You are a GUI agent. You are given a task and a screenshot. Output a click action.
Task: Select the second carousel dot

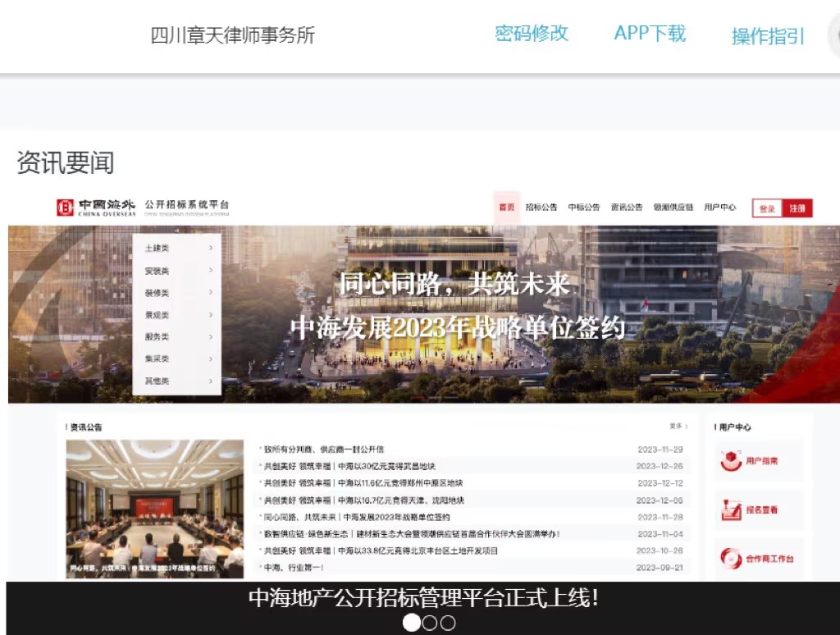point(430,623)
